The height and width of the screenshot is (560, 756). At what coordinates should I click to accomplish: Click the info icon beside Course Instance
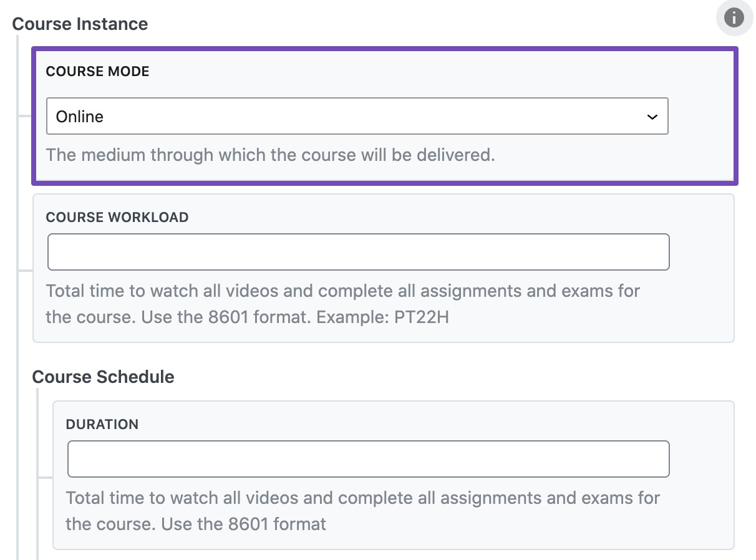pyautogui.click(x=734, y=18)
